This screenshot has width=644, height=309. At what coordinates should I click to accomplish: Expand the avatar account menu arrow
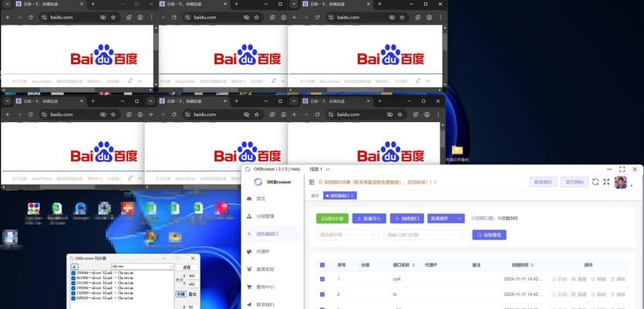coord(631,185)
